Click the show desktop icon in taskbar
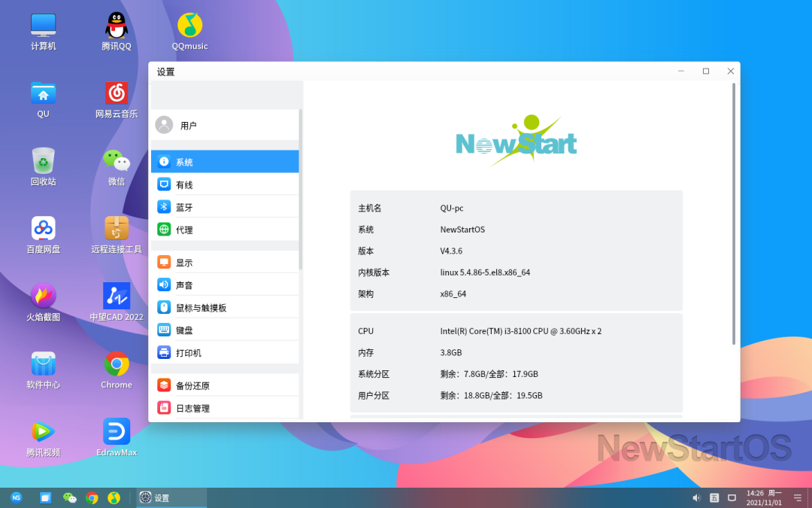The height and width of the screenshot is (508, 812). [x=46, y=497]
